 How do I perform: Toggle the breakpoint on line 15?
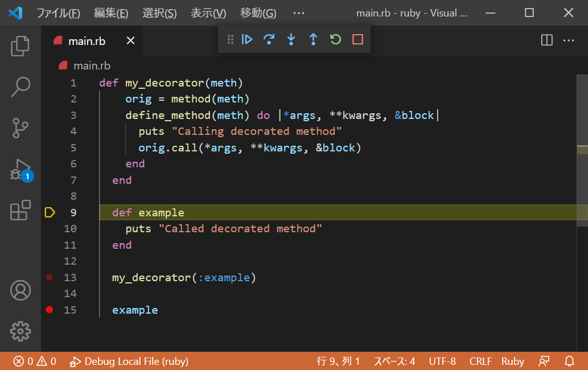click(x=50, y=310)
